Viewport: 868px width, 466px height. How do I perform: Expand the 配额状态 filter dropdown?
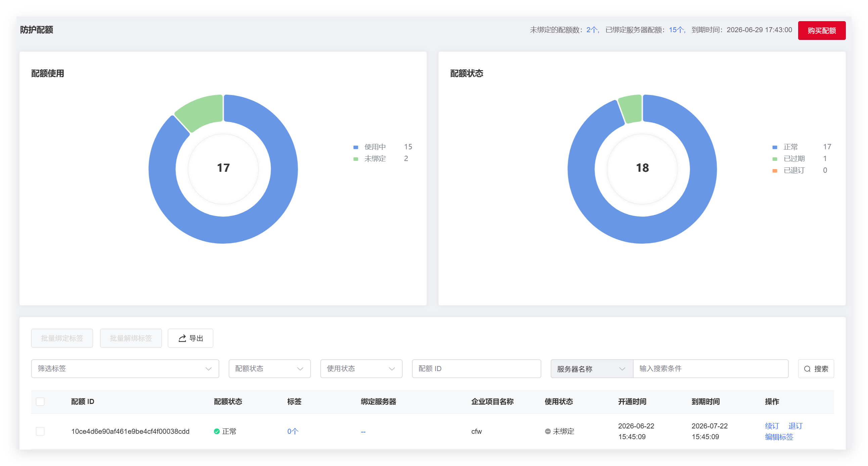(270, 369)
